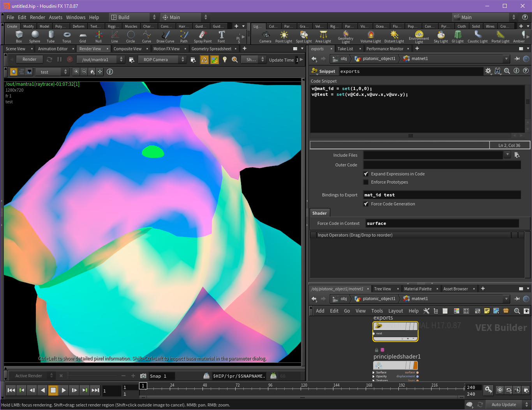The width and height of the screenshot is (532, 410).
Task: Enable the Enforce Prototypes checkbox
Action: click(366, 182)
